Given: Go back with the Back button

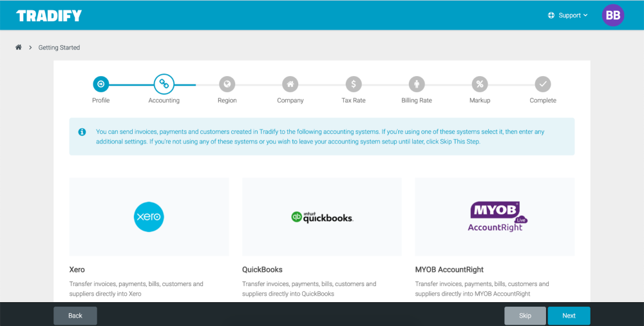Looking at the screenshot, I should click(75, 316).
